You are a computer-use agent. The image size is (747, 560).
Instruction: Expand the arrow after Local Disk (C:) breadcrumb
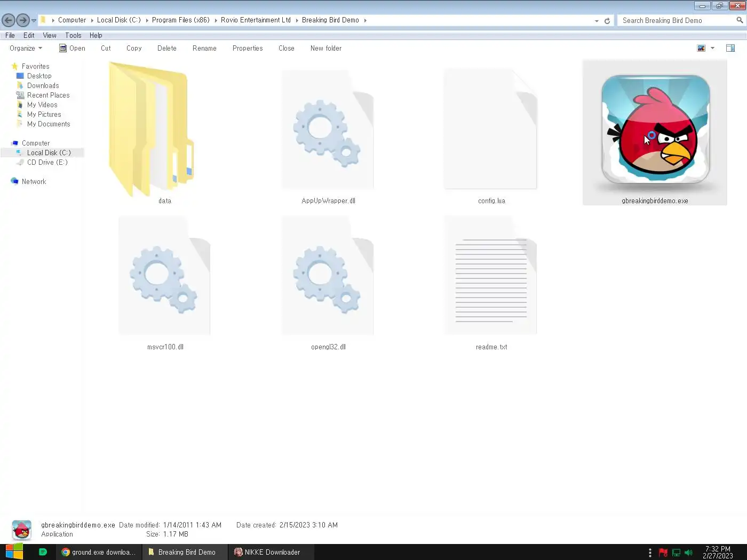coord(147,20)
